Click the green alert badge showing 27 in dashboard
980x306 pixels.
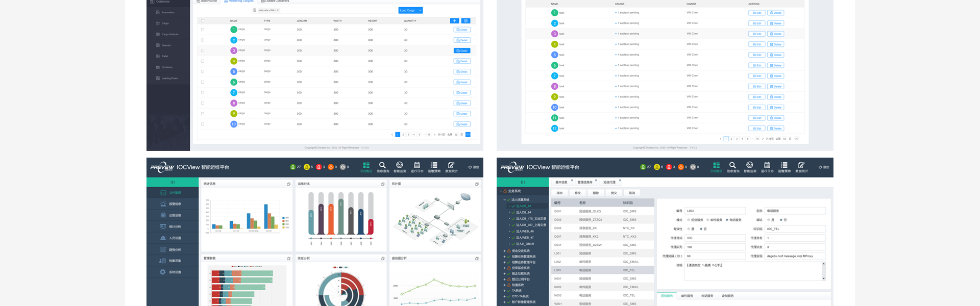pos(296,167)
